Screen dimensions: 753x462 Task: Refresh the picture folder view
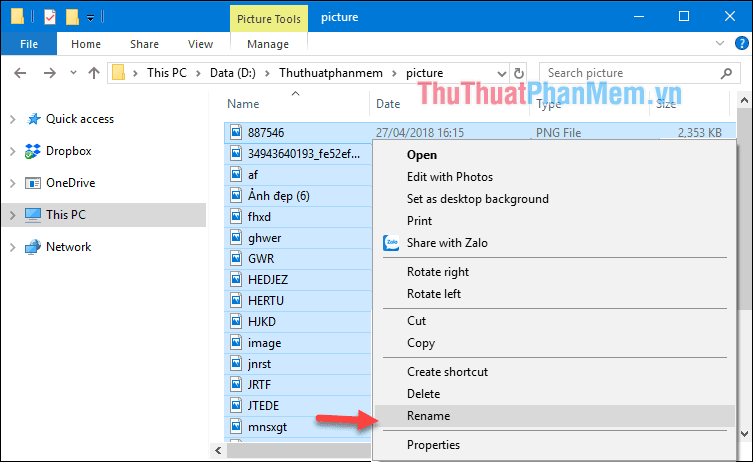point(518,73)
